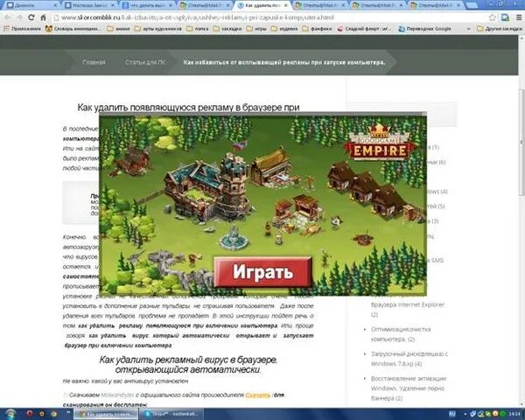Open the extension icon beside the star
This screenshot has height=420, width=525.
505,17
